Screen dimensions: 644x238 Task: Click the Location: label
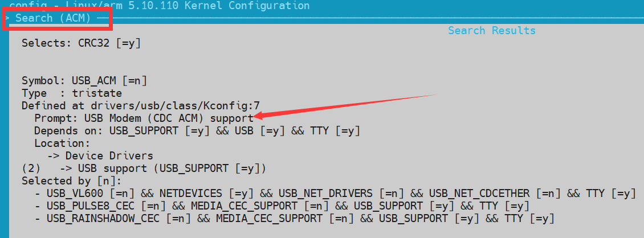pos(62,143)
